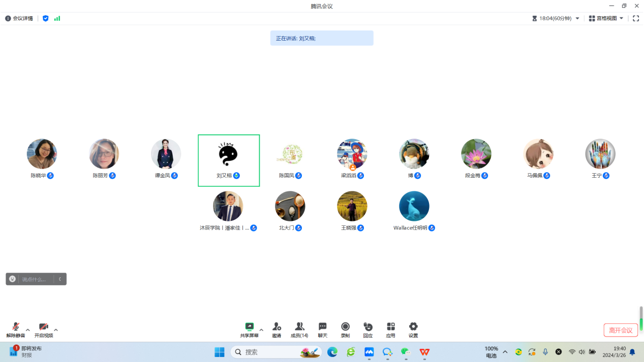Click the network signal strength icon
This screenshot has width=644, height=362.
pos(57,18)
